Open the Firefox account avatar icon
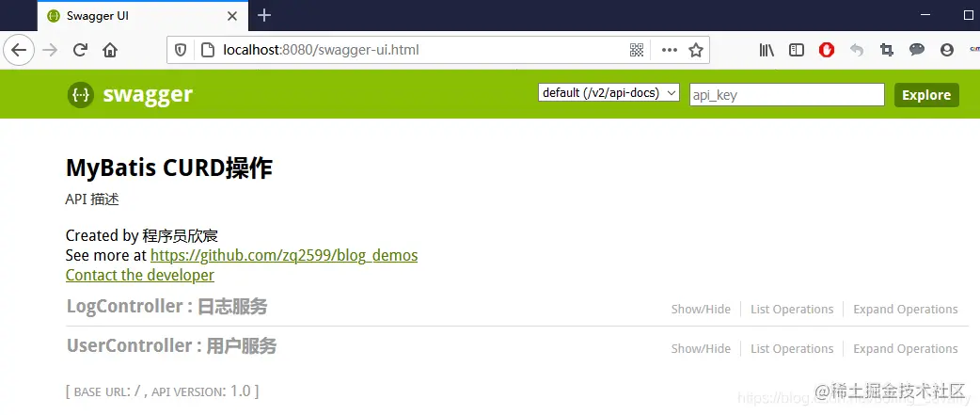This screenshot has height=415, width=980. pos(947,50)
